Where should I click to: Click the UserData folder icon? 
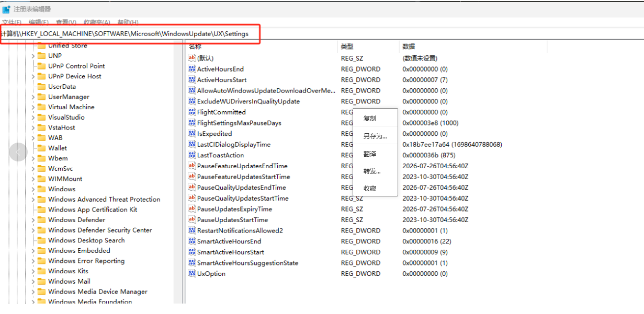coord(41,87)
